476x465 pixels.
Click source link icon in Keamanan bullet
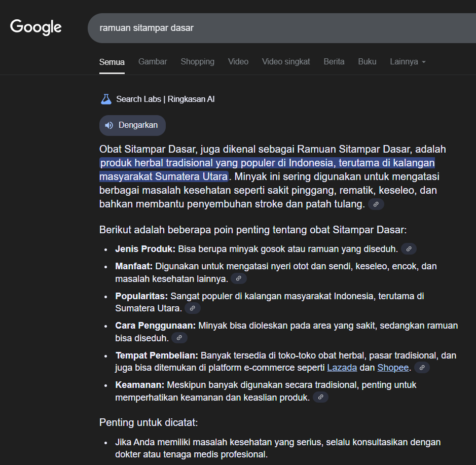[320, 398]
